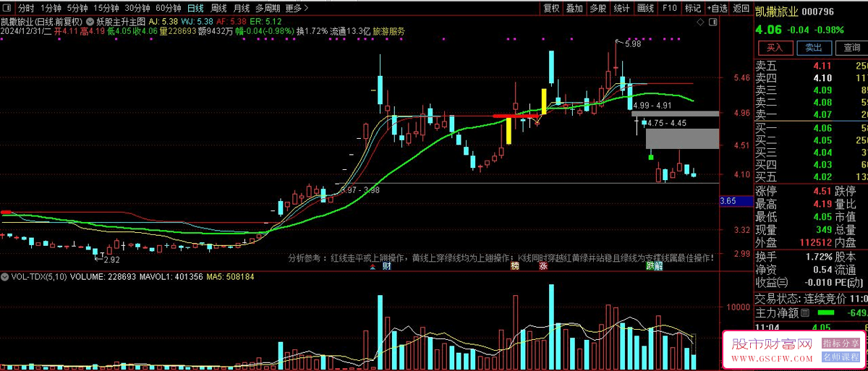Click the 主力净额 main capital row
868x371 pixels.
click(811, 313)
